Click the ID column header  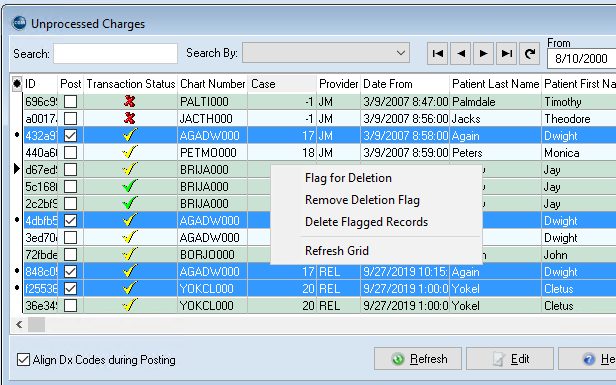click(40, 84)
